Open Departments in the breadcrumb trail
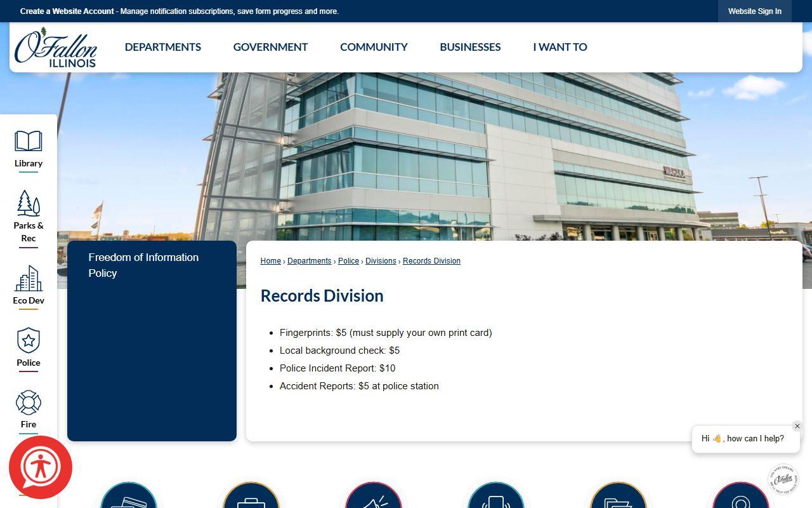The height and width of the screenshot is (508, 812). (x=310, y=261)
